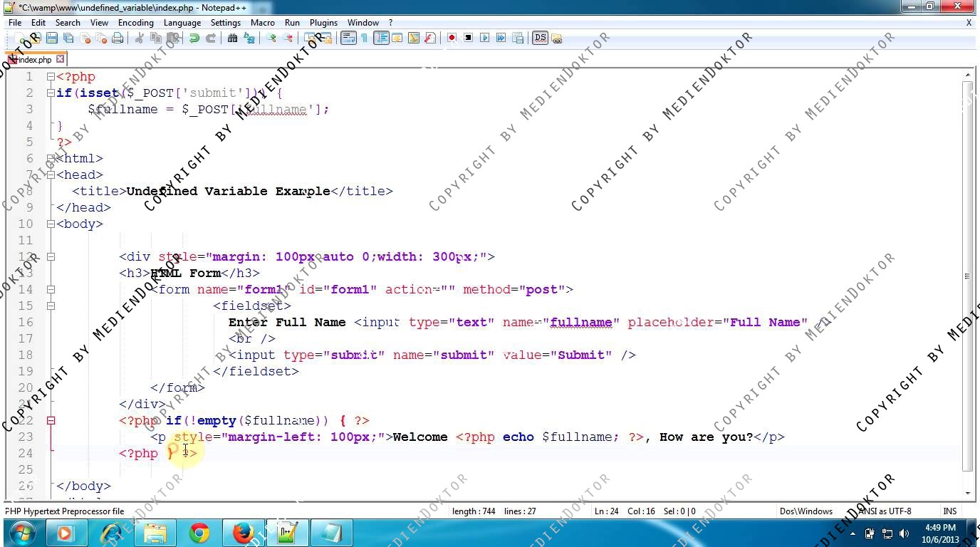Click the Zoom Out toolbar icon
This screenshot has width=980, height=547.
click(287, 38)
